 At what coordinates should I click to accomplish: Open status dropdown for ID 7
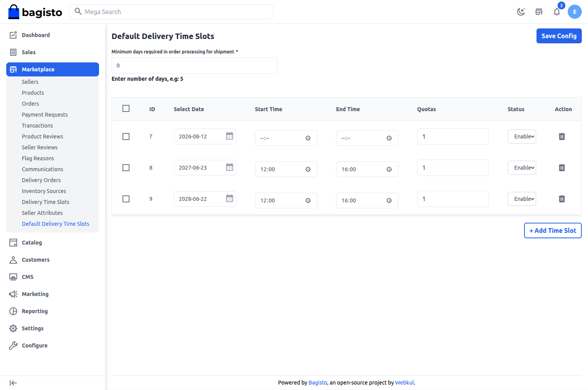522,136
